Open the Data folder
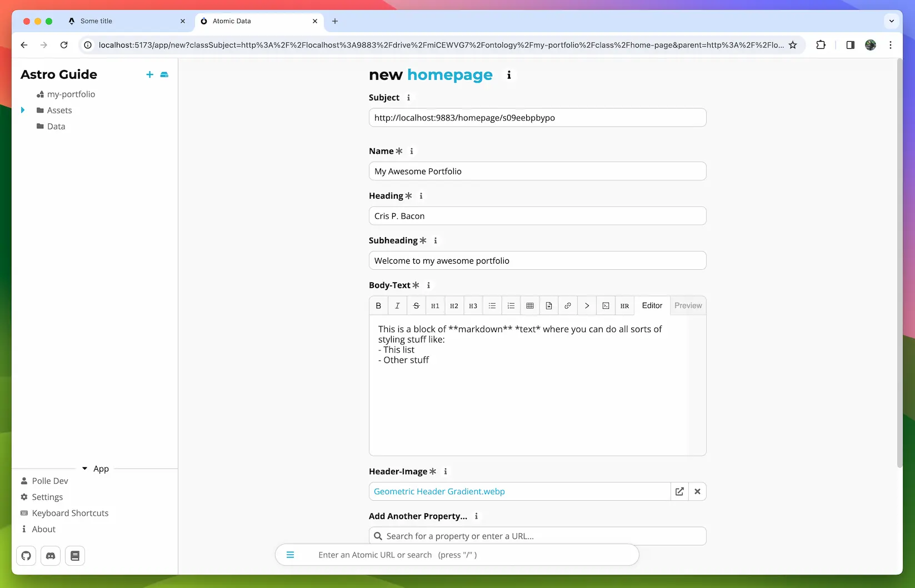Viewport: 915px width, 588px height. click(56, 127)
